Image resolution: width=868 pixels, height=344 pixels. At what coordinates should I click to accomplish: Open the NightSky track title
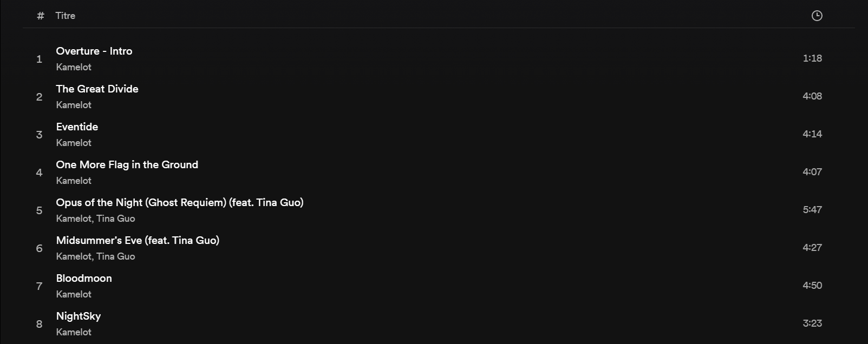click(78, 316)
